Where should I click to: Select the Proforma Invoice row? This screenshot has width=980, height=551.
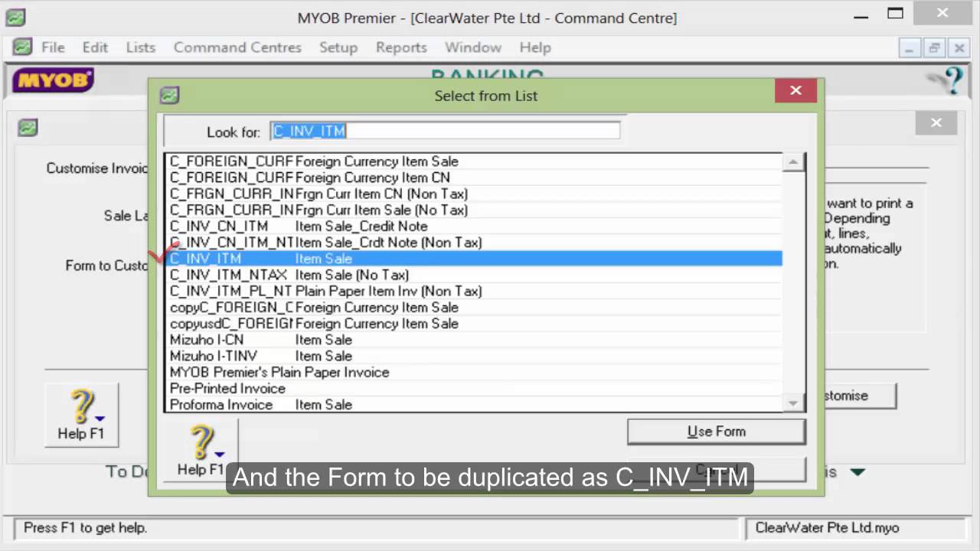click(474, 404)
